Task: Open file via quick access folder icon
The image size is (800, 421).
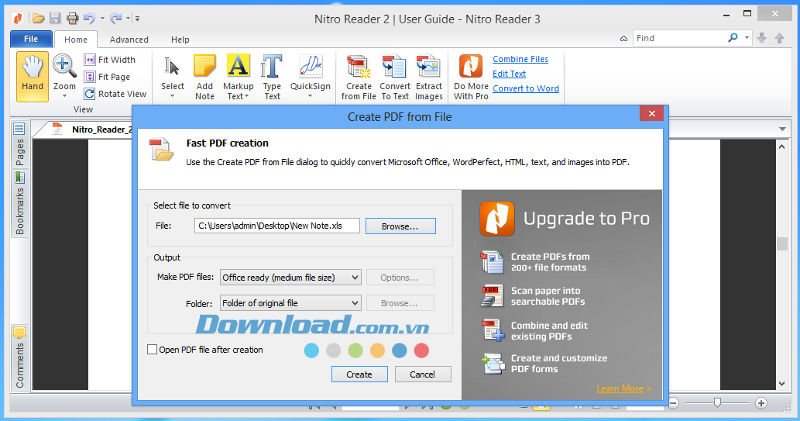Action: click(x=38, y=19)
